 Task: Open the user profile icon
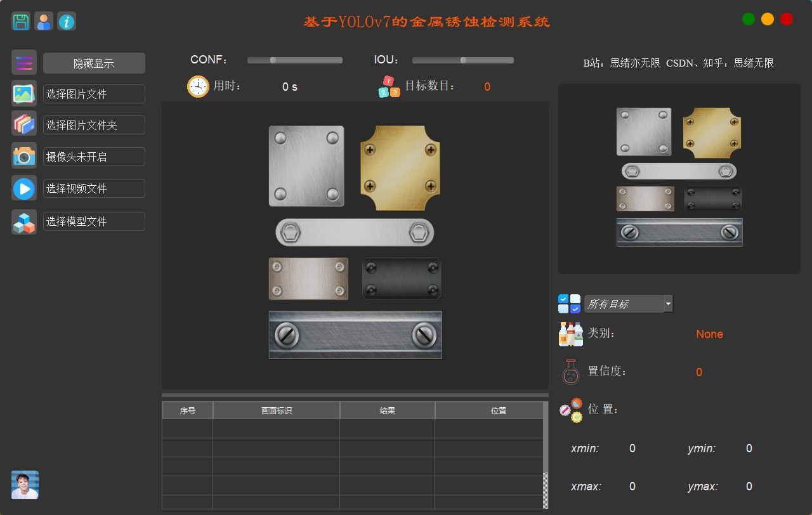pos(44,22)
